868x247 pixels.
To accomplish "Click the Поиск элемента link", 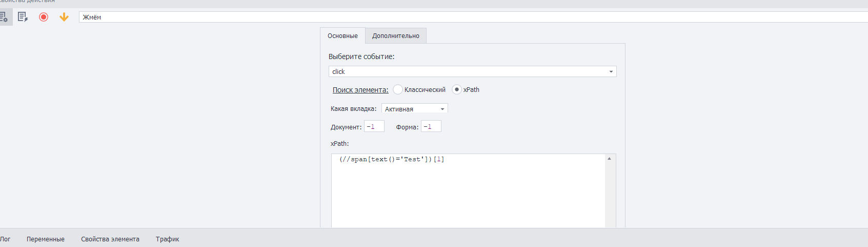I will click(x=360, y=90).
